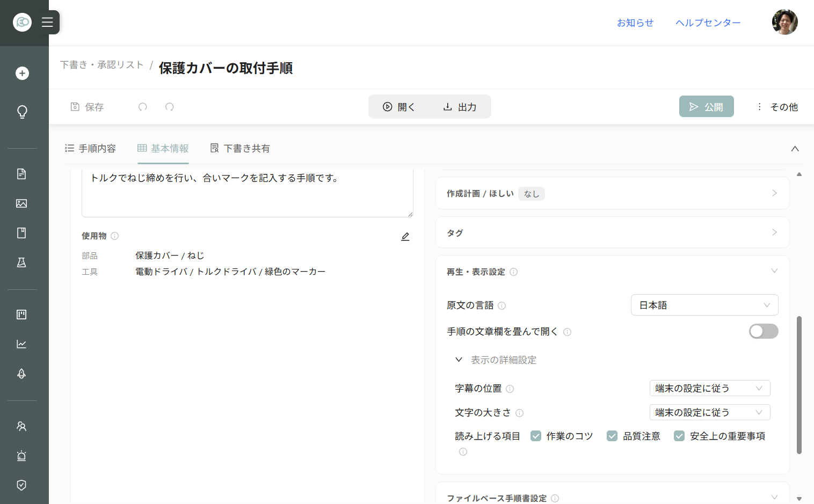This screenshot has width=814, height=504.
Task: Click in the description text area
Action: pos(248,193)
